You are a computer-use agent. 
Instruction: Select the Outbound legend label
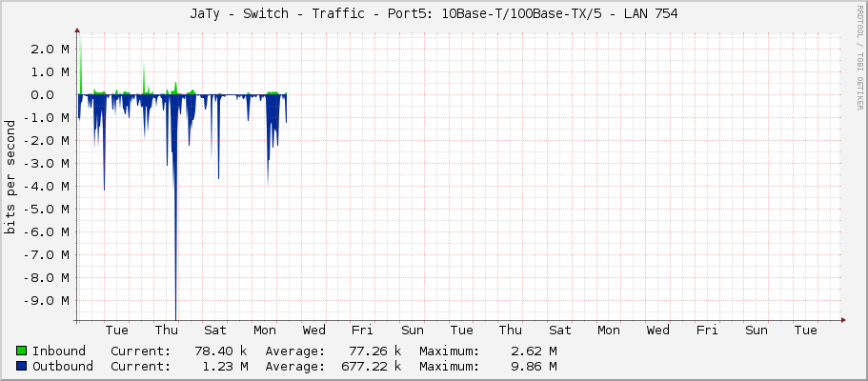(x=63, y=366)
